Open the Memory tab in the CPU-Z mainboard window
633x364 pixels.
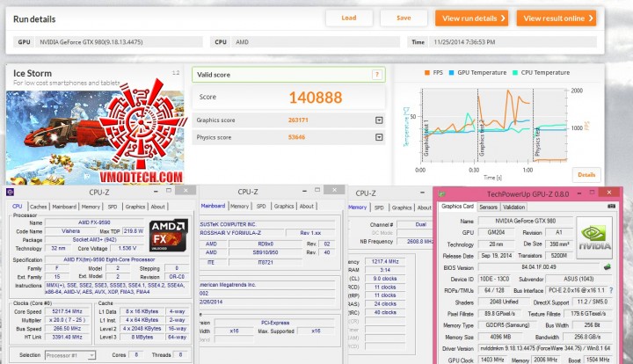pos(239,207)
